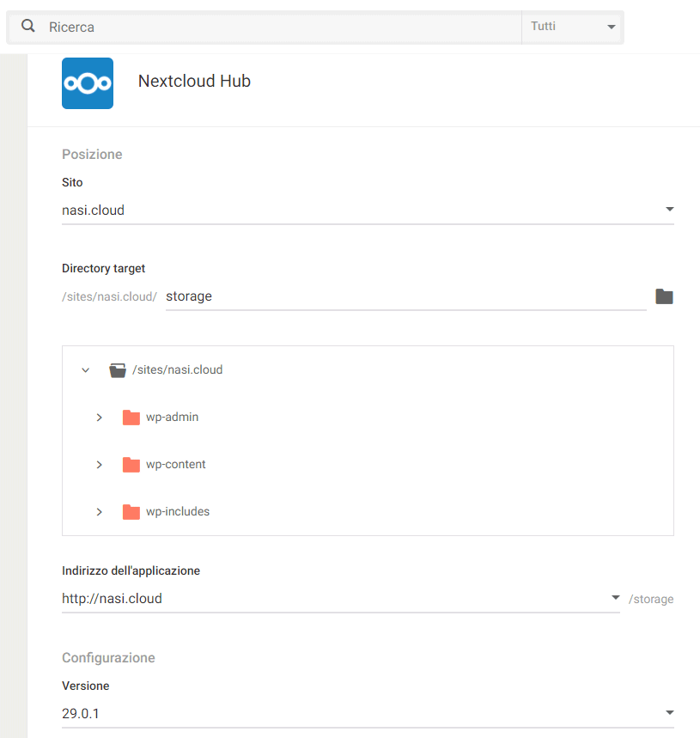Click the wp-content folder icon
700x738 pixels.
click(131, 465)
